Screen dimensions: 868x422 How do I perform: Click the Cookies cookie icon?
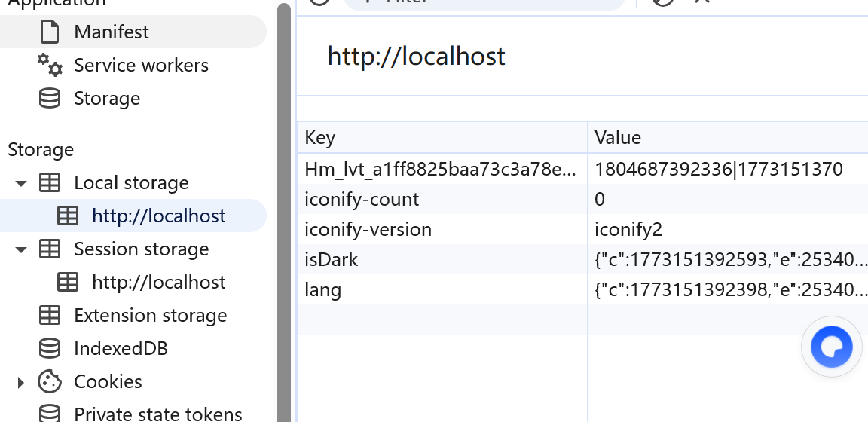click(x=50, y=382)
